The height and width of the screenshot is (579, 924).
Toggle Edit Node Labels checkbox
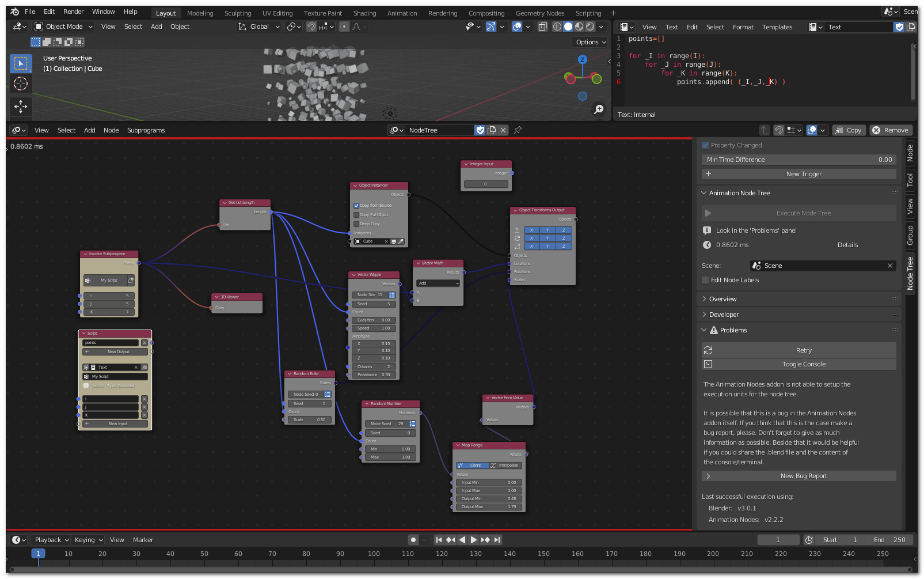[705, 280]
